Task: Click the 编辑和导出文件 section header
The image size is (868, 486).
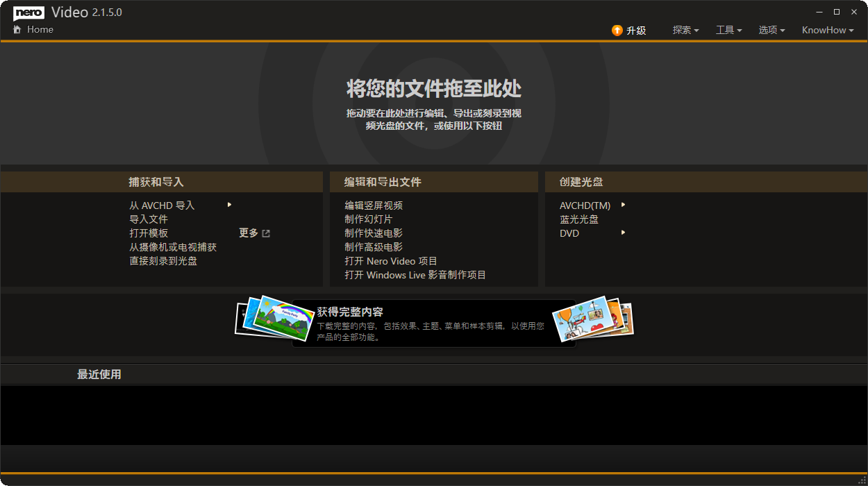Action: click(383, 182)
